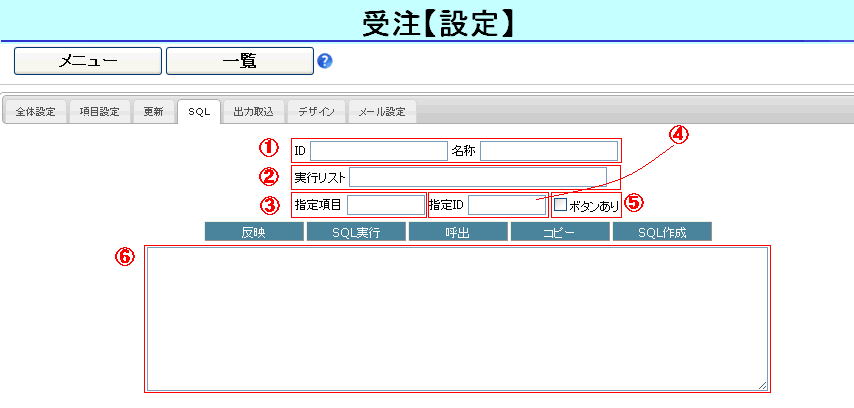This screenshot has width=854, height=408.
Task: Open the 項目設定 tab
Action: click(x=100, y=112)
